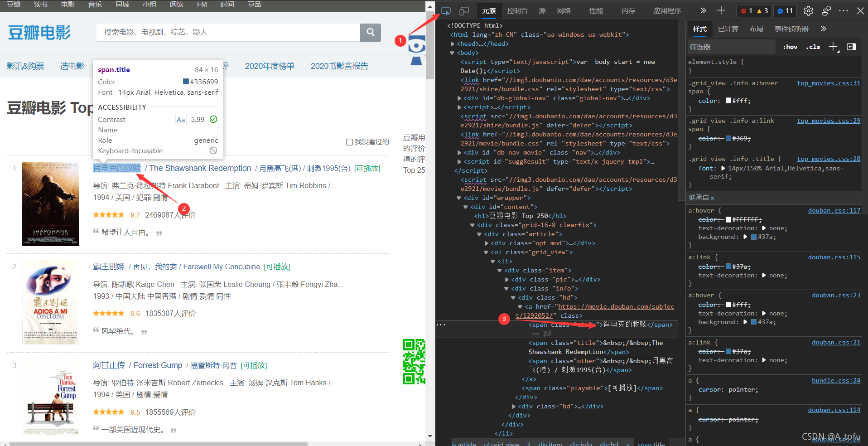Expand div class=pic node
Image resolution: width=868 pixels, height=446 pixels.
(507, 280)
